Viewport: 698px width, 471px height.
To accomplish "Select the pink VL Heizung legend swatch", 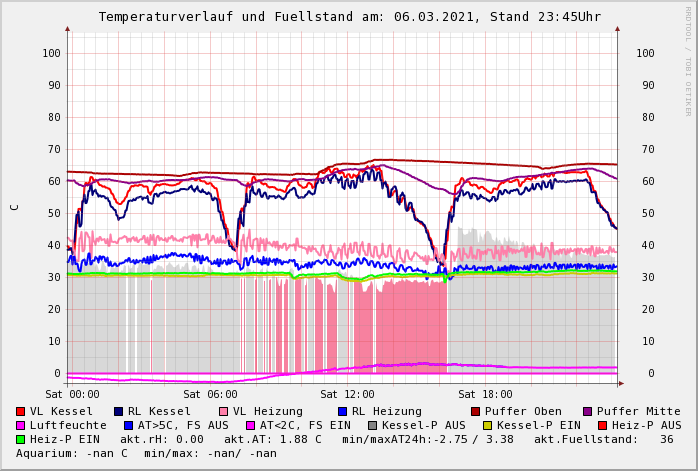I will click(224, 411).
